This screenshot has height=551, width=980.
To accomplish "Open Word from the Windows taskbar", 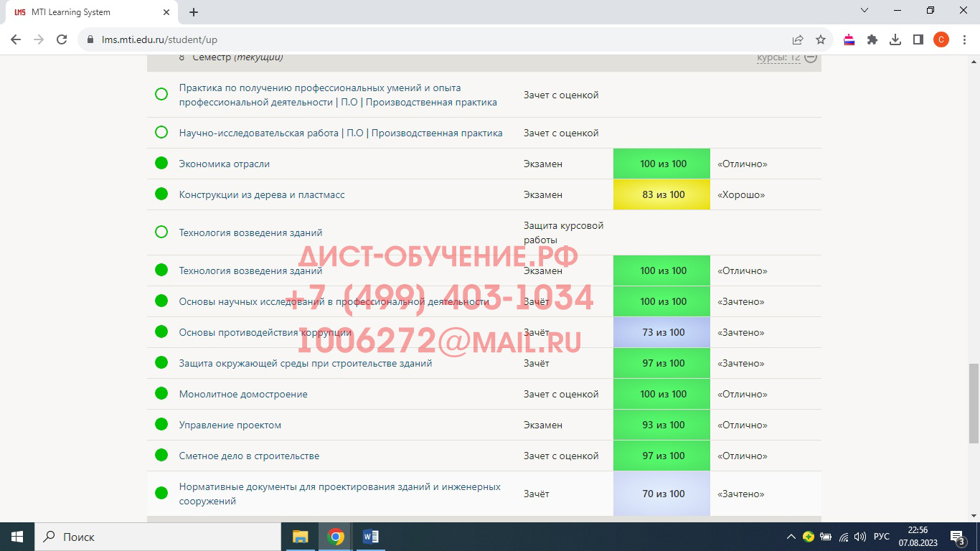I will pyautogui.click(x=370, y=537).
